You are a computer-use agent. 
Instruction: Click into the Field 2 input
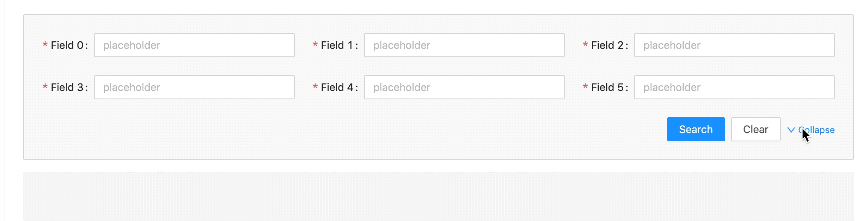coord(734,45)
